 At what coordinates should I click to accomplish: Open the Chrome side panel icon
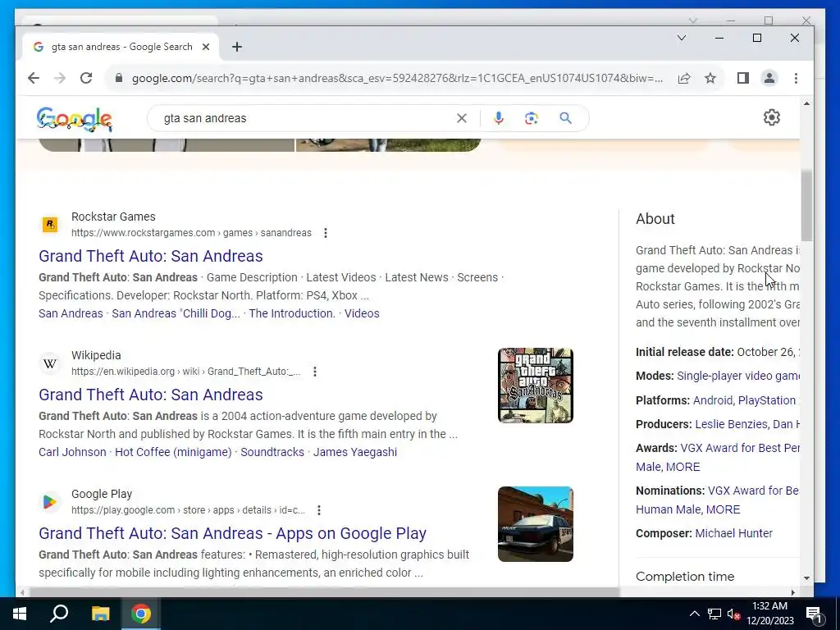[743, 78]
